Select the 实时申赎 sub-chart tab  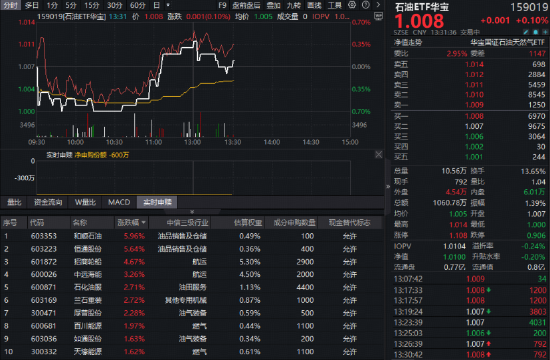coord(157,202)
